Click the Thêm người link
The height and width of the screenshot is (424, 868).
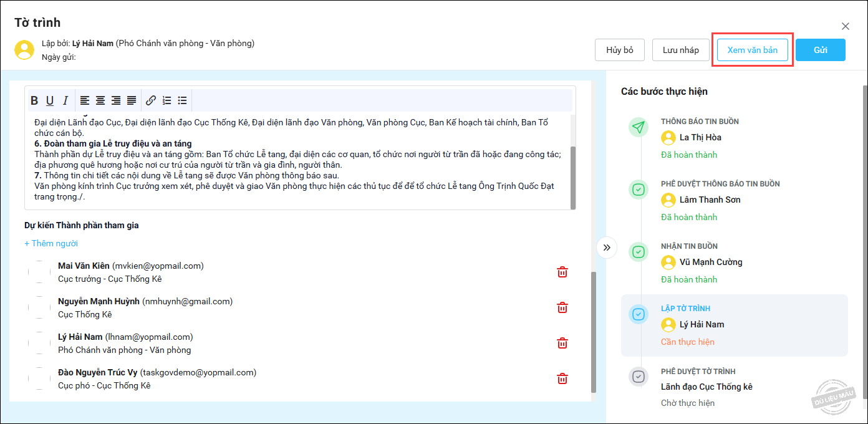pos(51,243)
